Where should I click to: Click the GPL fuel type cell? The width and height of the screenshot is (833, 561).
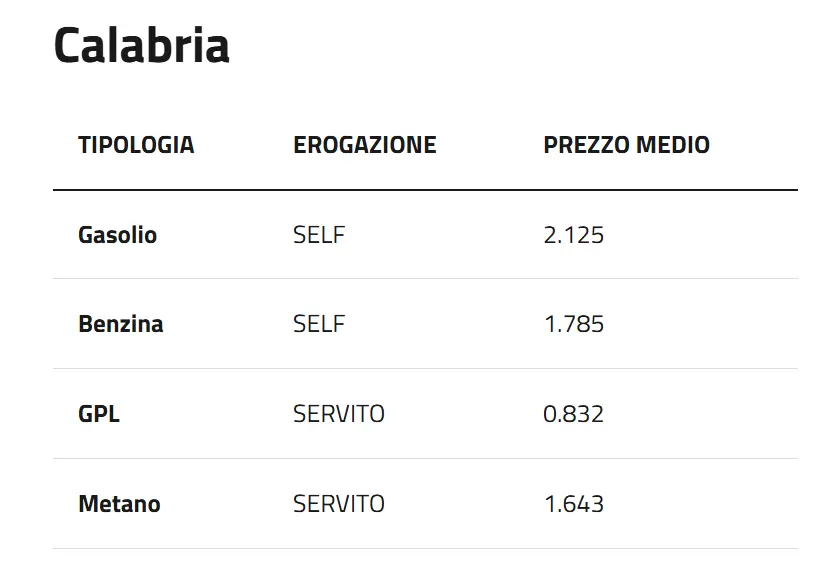click(x=99, y=414)
